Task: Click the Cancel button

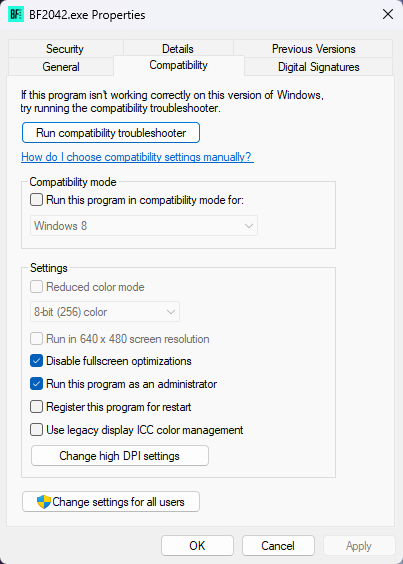Action: click(x=278, y=546)
